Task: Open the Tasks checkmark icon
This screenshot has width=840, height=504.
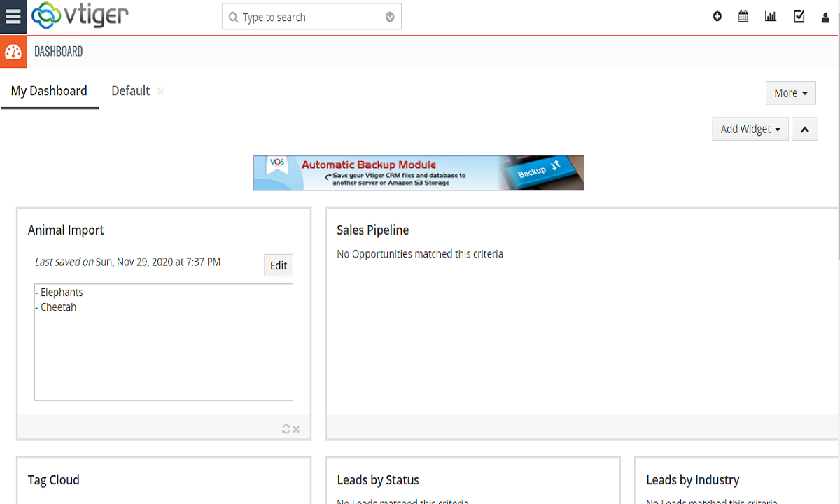Action: click(x=799, y=17)
